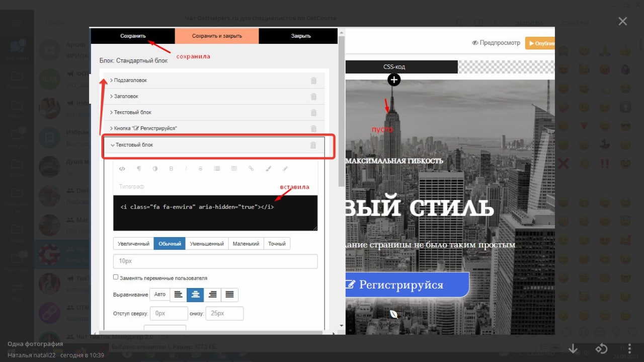Apply strikethrough in editor toolbar
This screenshot has width=644, height=362.
[x=200, y=169]
